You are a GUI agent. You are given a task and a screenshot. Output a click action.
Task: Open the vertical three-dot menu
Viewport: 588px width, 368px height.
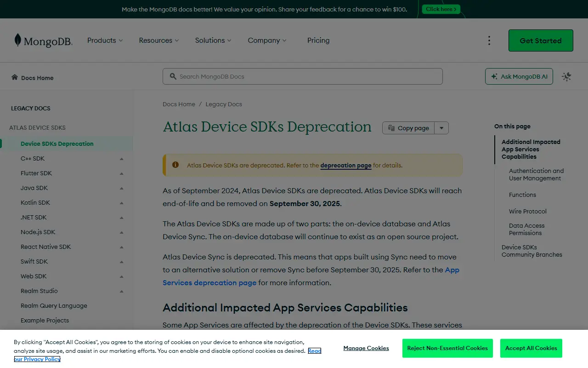click(x=489, y=40)
